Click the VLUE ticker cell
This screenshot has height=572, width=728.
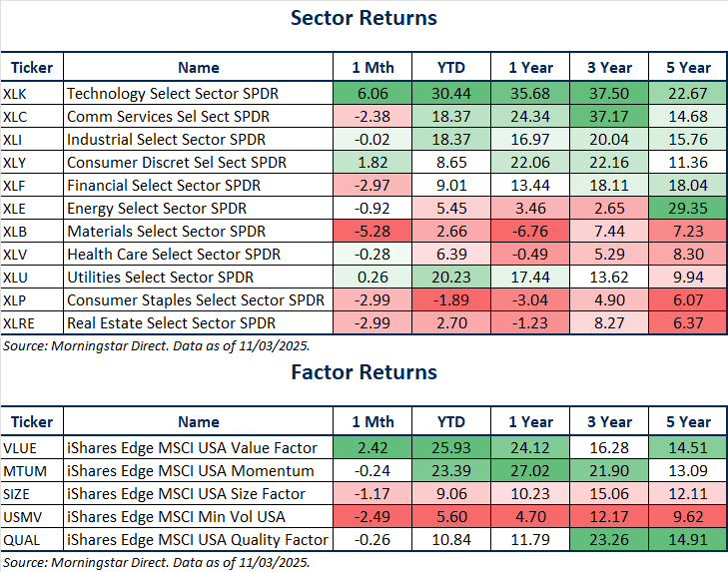[23, 447]
